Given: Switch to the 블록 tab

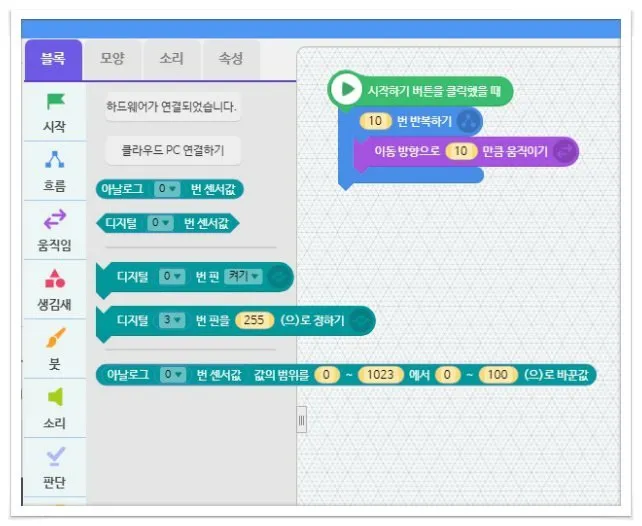Looking at the screenshot, I should (53, 59).
